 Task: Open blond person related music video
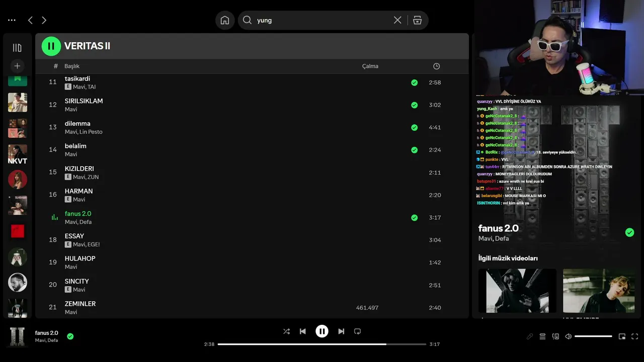coord(599,291)
